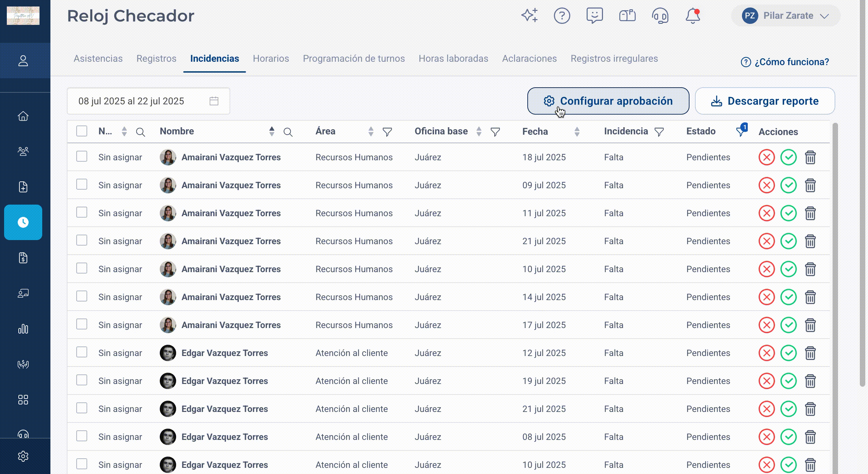The image size is (868, 474).
Task: Approve Amairani's 18 jul 2025 incidence
Action: point(788,157)
